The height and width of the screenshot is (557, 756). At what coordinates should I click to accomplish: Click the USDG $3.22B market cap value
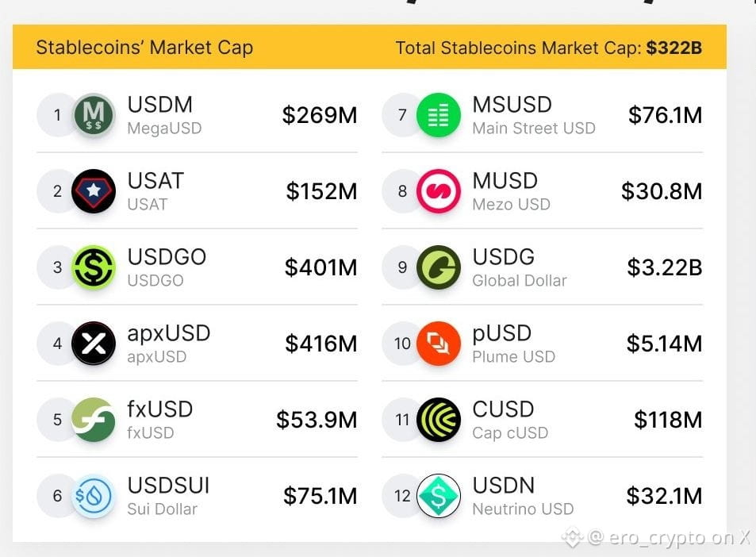665,267
